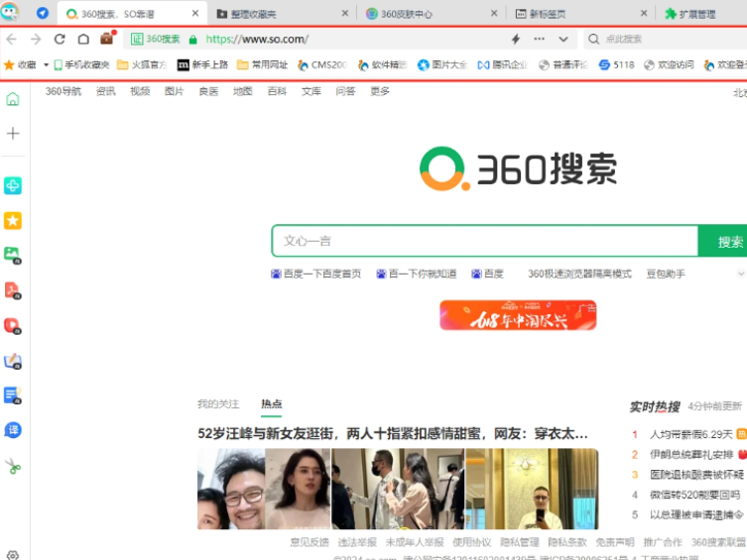Click the 618 red banner ad
Screen dimensions: 747x560
[518, 315]
